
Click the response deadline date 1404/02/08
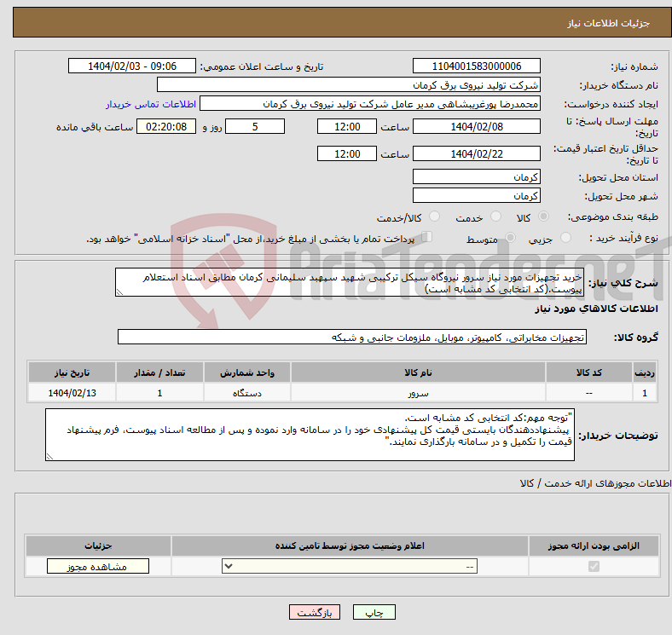(477, 126)
